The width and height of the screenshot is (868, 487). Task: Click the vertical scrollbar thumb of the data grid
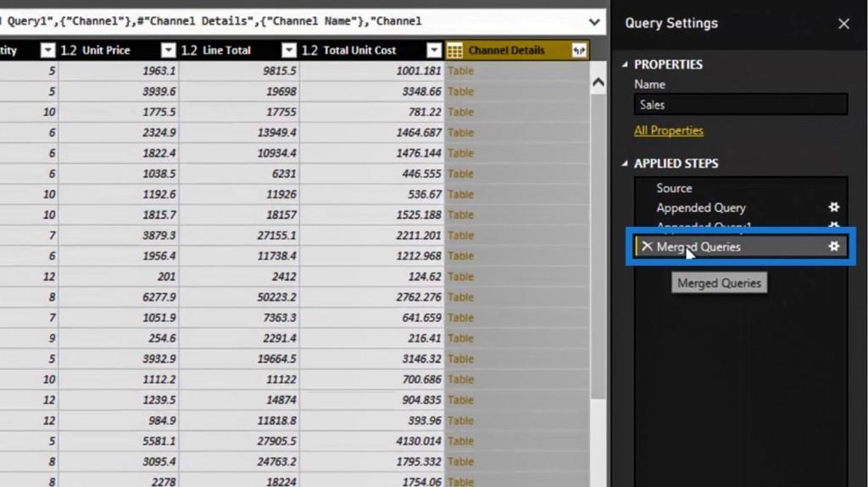[x=598, y=246]
